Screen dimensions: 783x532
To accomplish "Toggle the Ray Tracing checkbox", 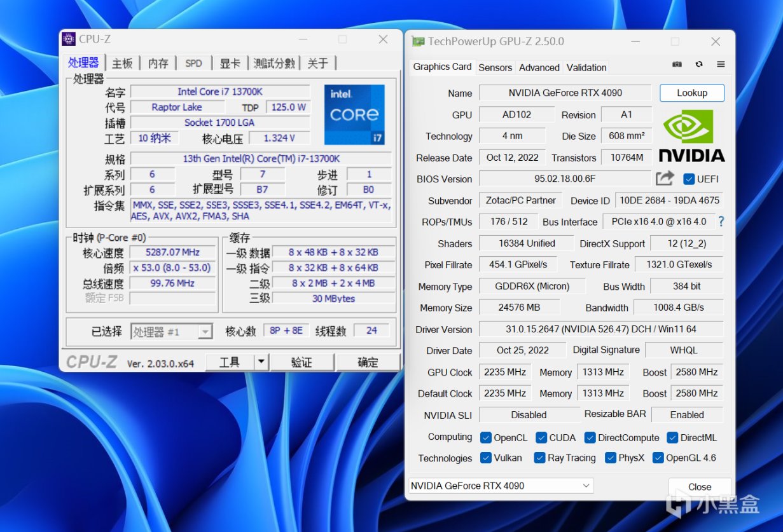I will tap(540, 458).
